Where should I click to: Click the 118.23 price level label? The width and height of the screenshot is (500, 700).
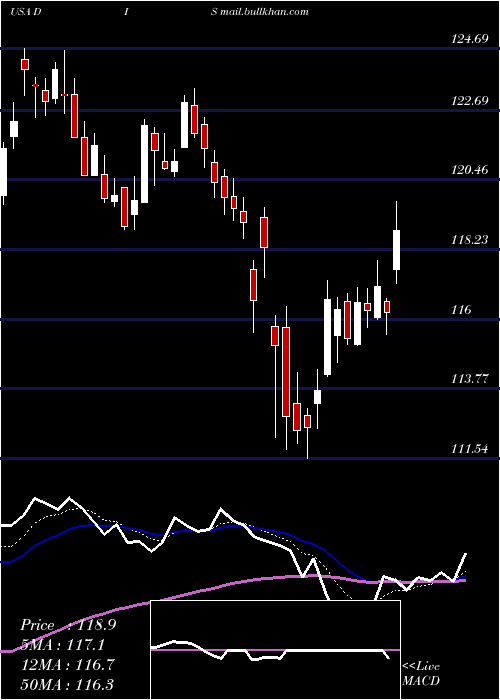click(x=470, y=240)
